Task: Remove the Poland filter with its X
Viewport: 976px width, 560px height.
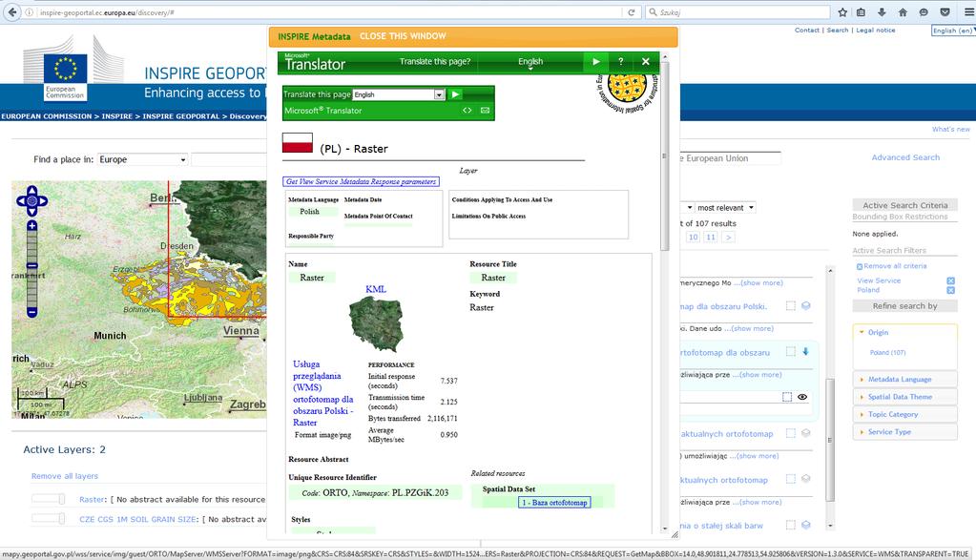Action: (950, 290)
